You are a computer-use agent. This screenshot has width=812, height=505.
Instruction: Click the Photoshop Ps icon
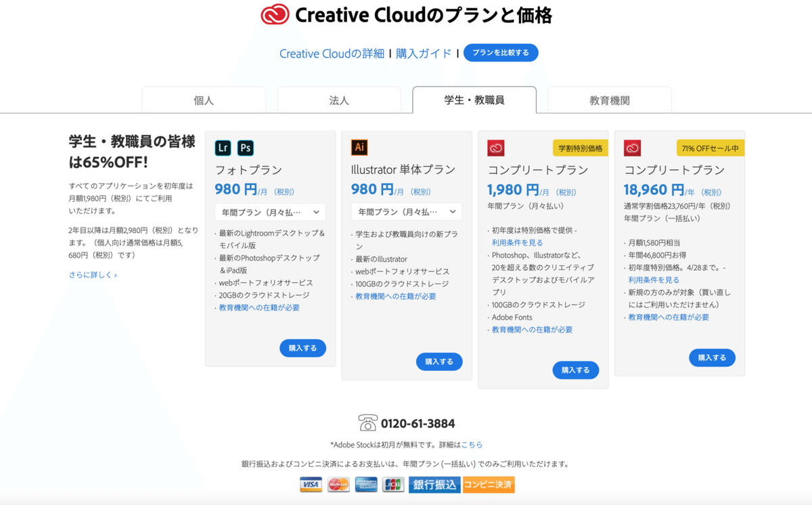[246, 148]
